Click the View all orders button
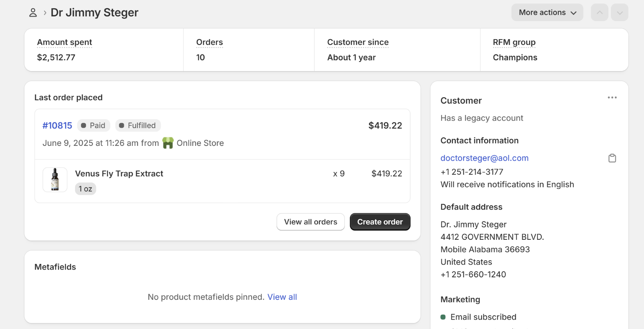The height and width of the screenshot is (329, 644). pos(311,222)
